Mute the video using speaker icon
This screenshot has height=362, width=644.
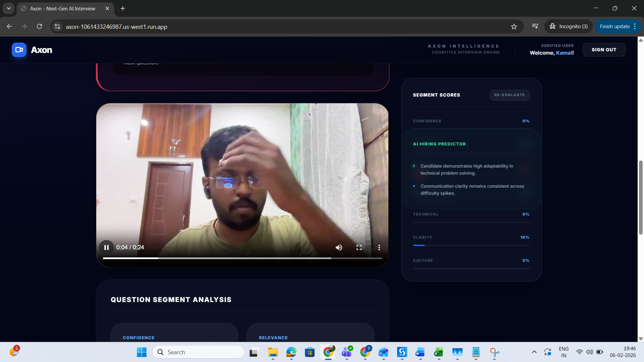click(339, 247)
